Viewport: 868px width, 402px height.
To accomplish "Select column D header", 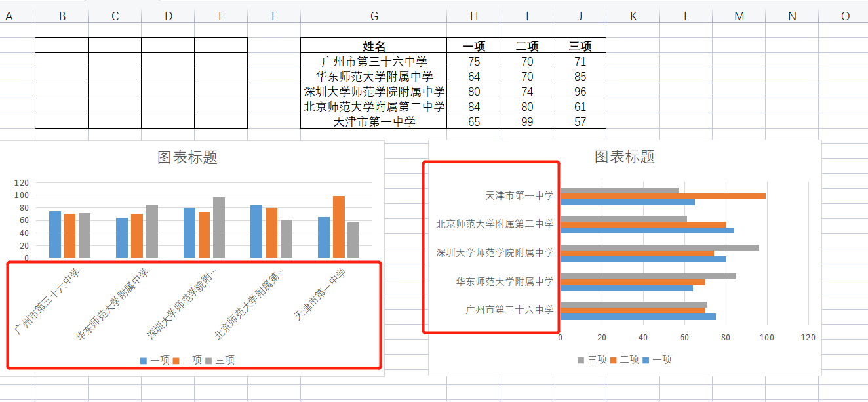I will coord(168,16).
